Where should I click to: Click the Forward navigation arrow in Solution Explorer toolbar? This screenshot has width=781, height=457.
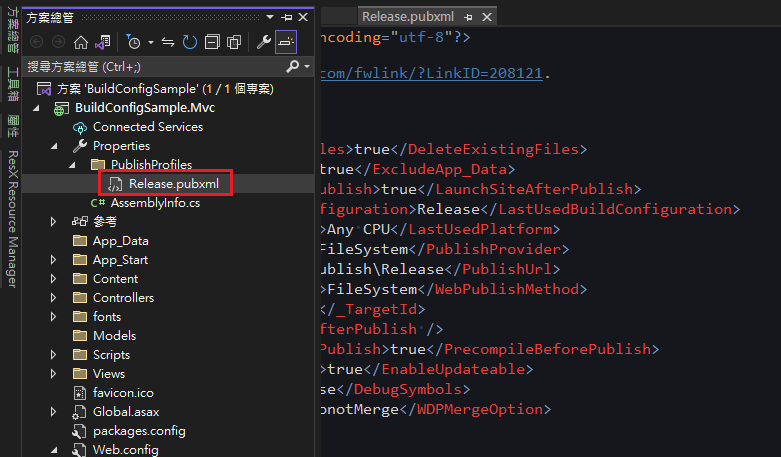tap(58, 42)
